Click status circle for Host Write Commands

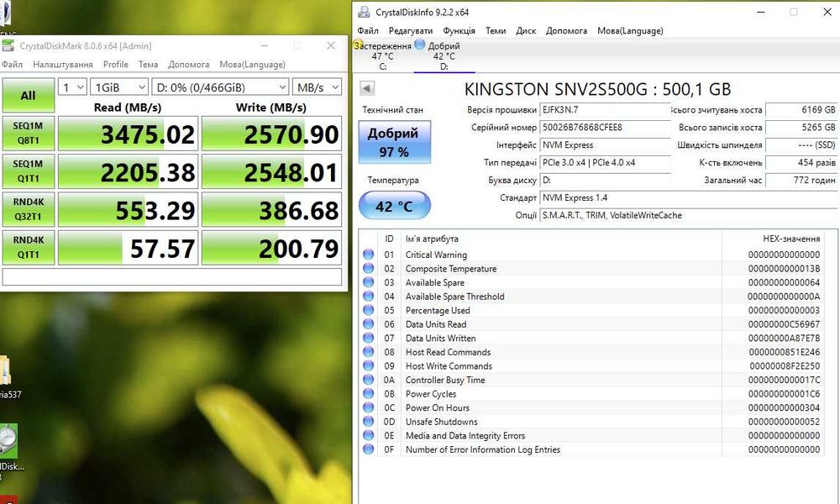(368, 365)
